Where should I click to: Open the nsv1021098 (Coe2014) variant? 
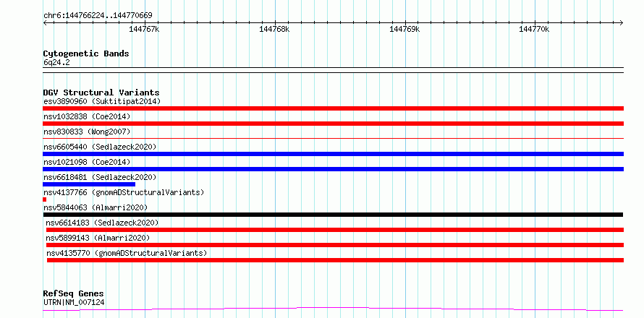click(87, 162)
